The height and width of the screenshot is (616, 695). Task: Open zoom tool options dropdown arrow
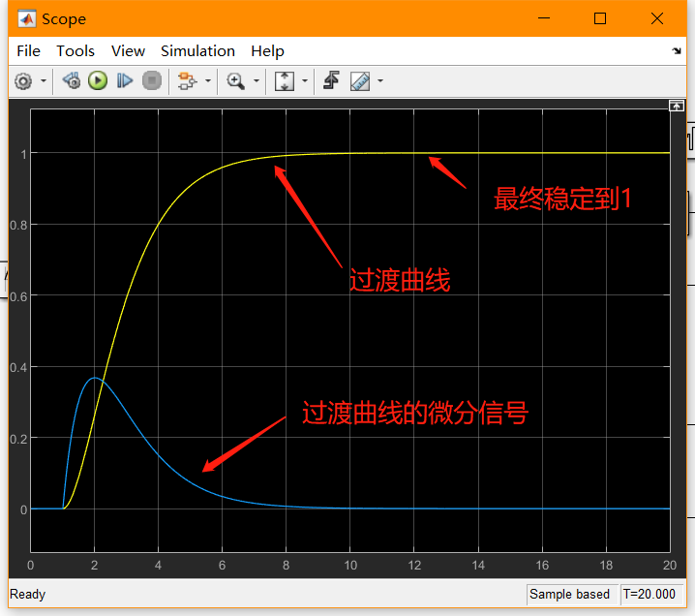click(257, 81)
